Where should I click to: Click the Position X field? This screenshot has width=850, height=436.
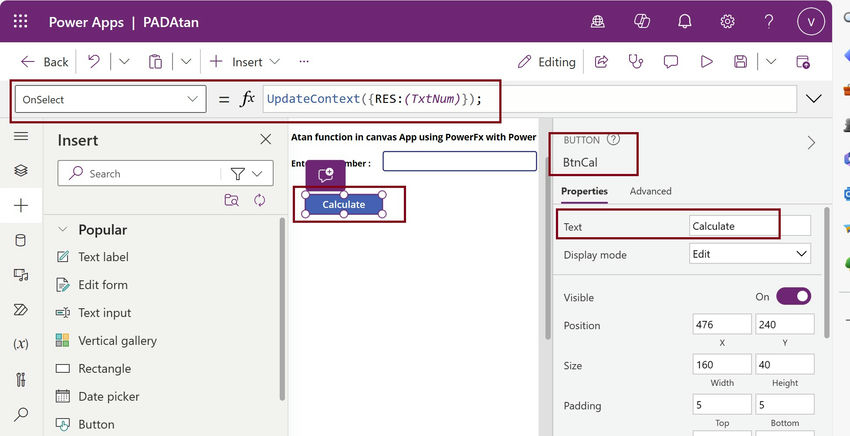pyautogui.click(x=722, y=324)
